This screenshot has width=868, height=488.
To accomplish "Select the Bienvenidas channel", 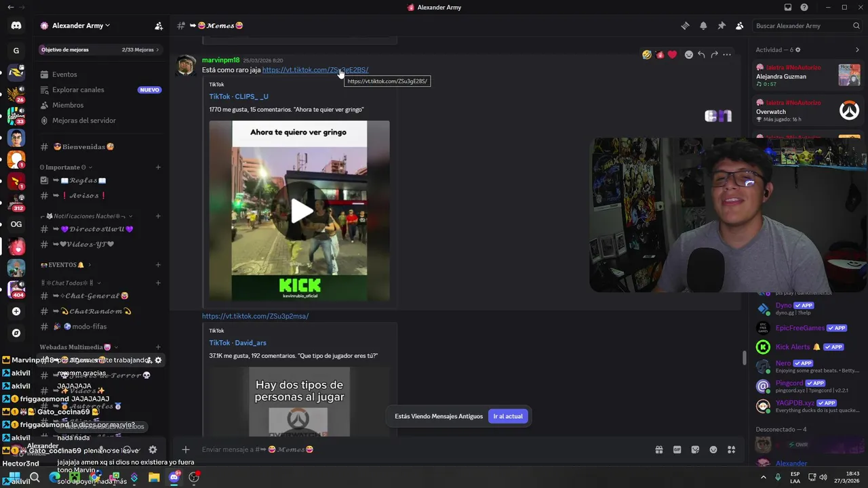I will tap(100, 146).
